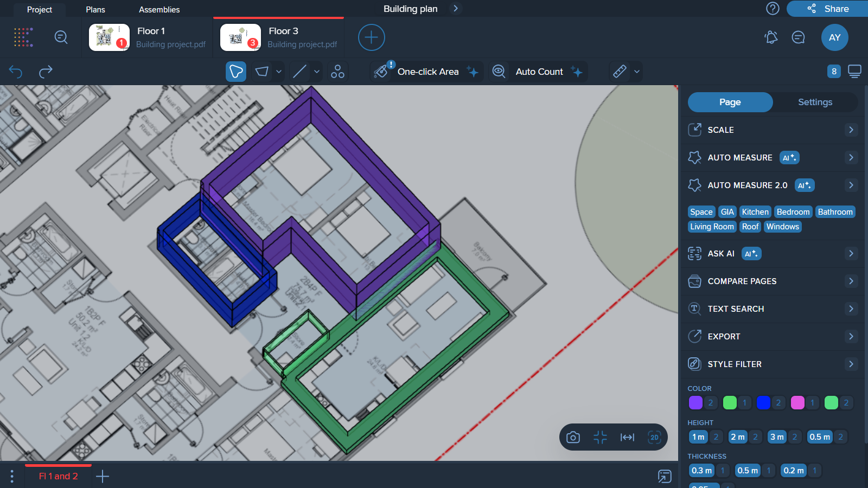
Task: Select the line measure tool
Action: [300, 72]
